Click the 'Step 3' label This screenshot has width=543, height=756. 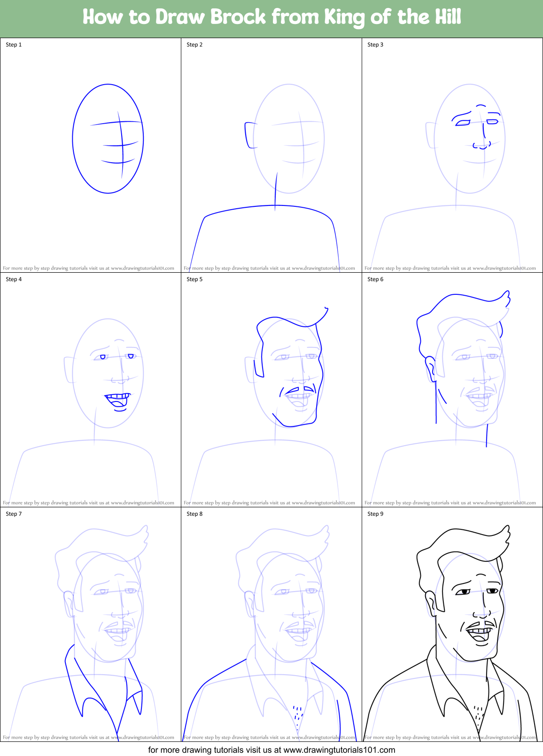375,45
